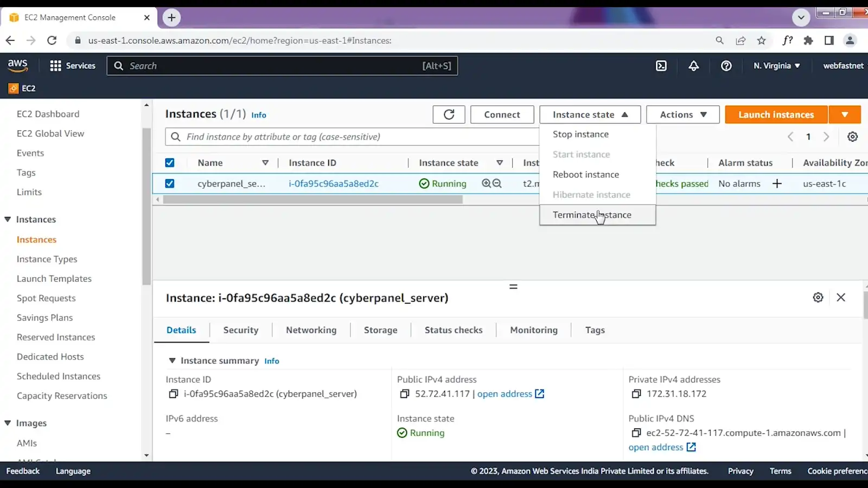Switch to the Tags tab
Viewport: 868px width, 488px height.
[x=595, y=330]
